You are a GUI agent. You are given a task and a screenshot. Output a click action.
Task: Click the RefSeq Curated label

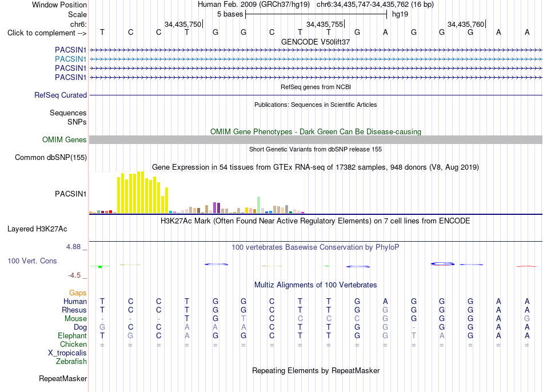click(61, 95)
